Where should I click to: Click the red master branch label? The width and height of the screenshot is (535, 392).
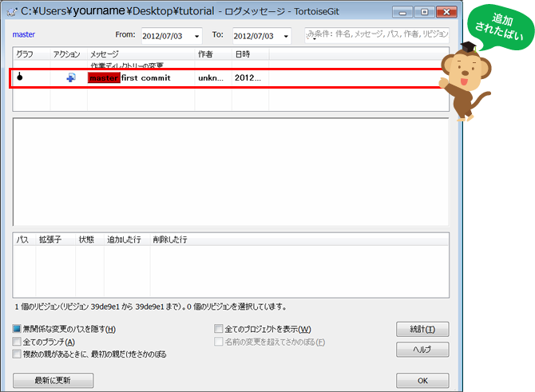(104, 78)
